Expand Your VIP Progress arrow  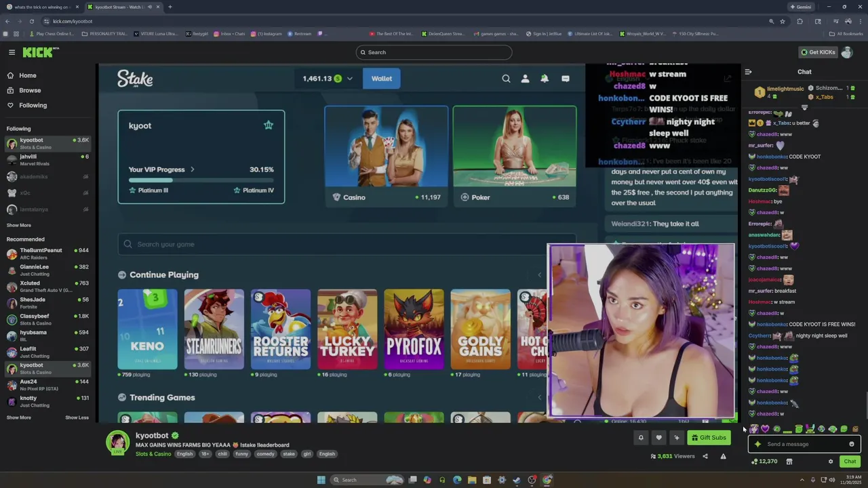point(192,169)
